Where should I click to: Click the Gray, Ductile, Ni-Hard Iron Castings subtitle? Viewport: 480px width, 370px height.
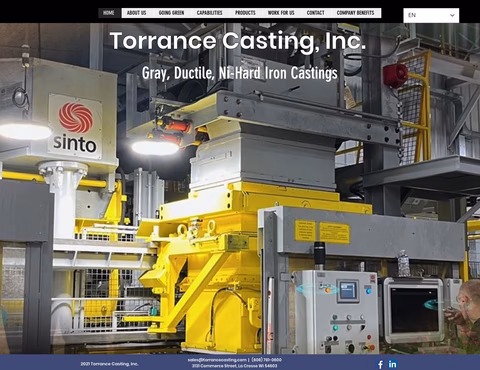pyautogui.click(x=240, y=73)
